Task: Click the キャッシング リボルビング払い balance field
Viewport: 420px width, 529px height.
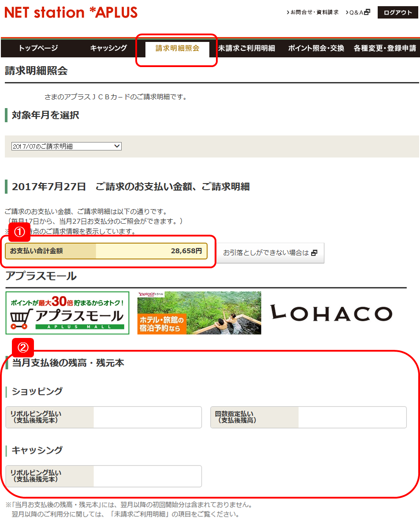Action: (x=147, y=476)
